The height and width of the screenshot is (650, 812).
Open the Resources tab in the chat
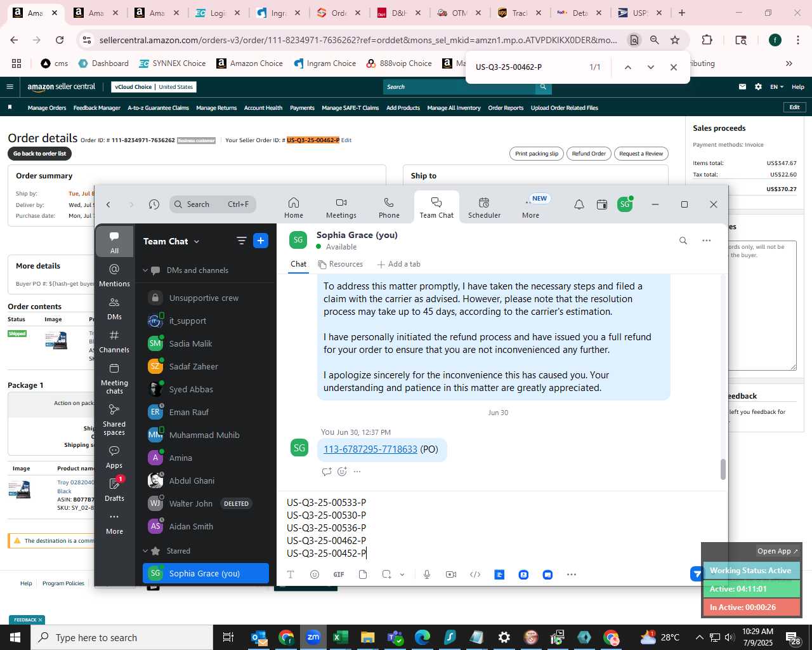coord(341,264)
